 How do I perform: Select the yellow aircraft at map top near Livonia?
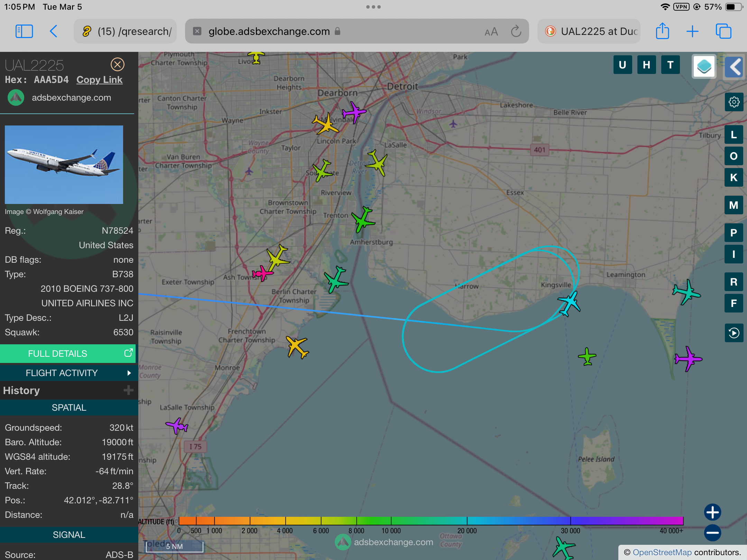[x=256, y=57]
